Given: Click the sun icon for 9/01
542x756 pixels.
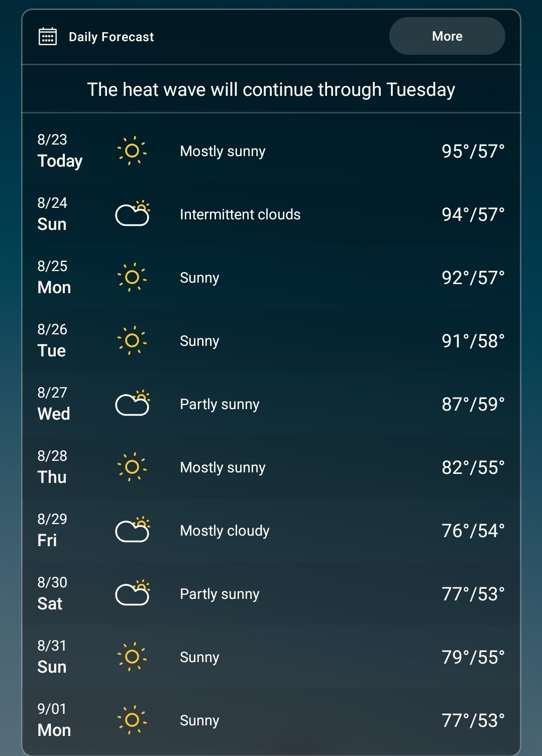Looking at the screenshot, I should pos(132,720).
